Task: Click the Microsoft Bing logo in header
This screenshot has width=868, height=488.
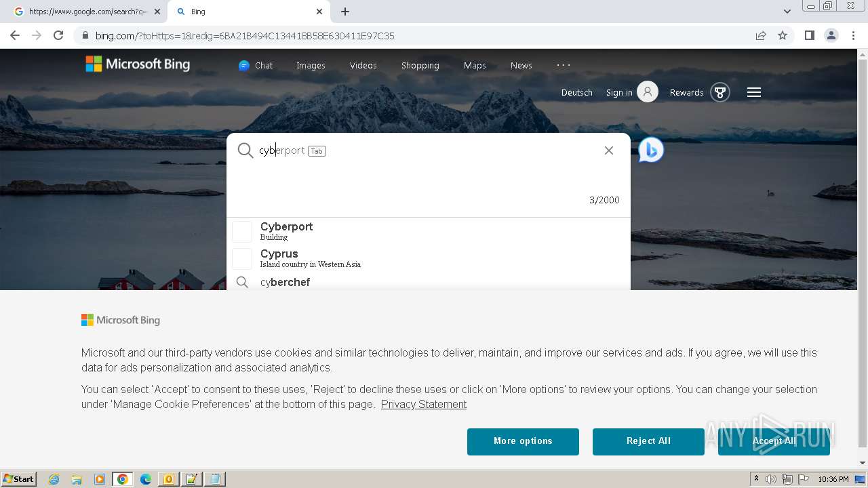Action: [138, 64]
